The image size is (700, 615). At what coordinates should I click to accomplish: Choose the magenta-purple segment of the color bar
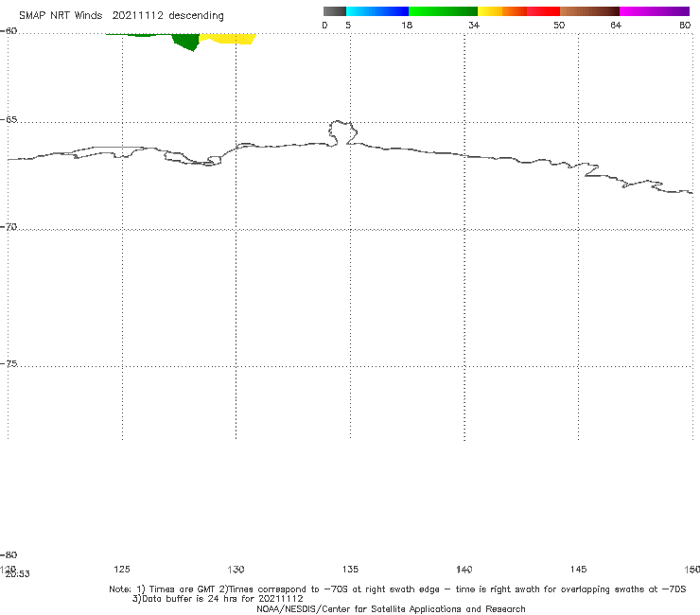[655, 11]
